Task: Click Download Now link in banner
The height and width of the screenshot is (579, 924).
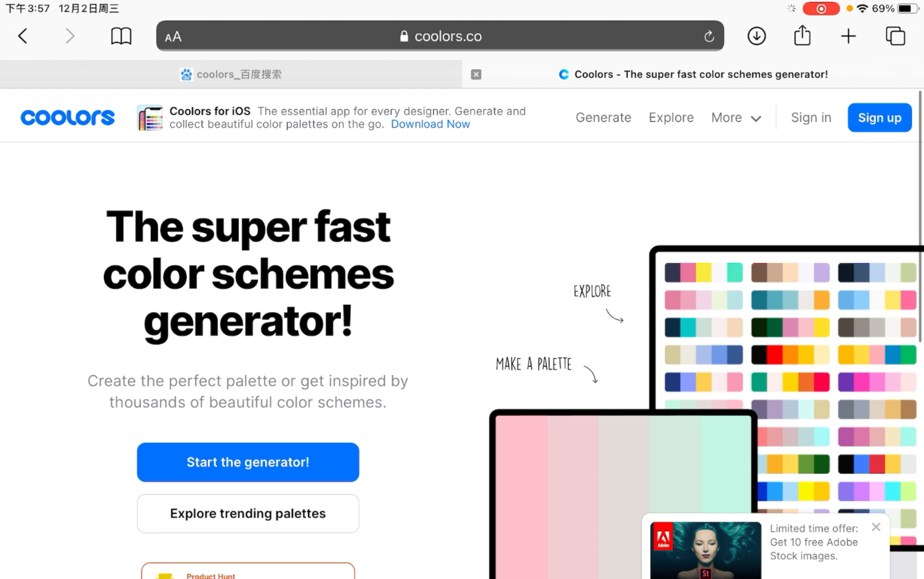Action: (x=430, y=124)
